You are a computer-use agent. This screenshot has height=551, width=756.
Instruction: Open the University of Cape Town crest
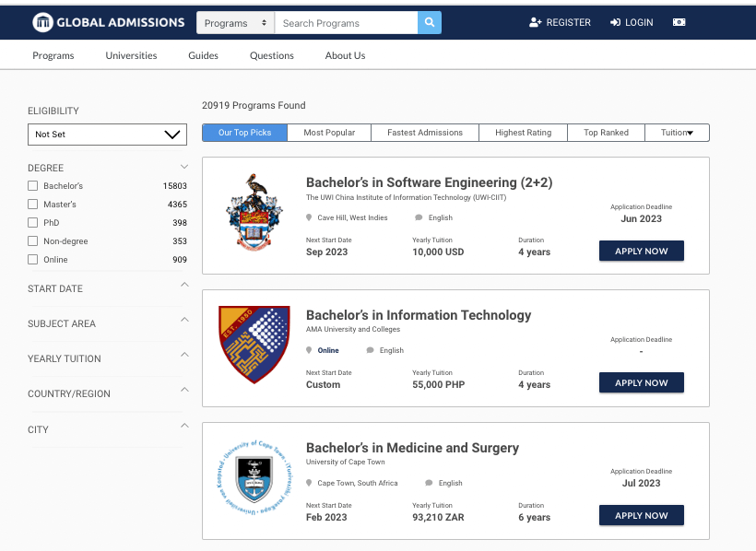254,477
